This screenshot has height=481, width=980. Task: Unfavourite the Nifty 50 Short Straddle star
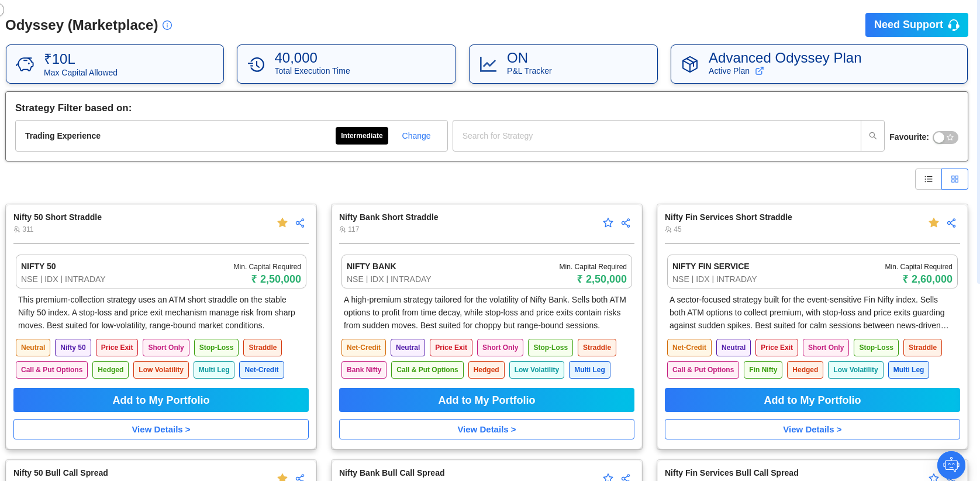282,223
